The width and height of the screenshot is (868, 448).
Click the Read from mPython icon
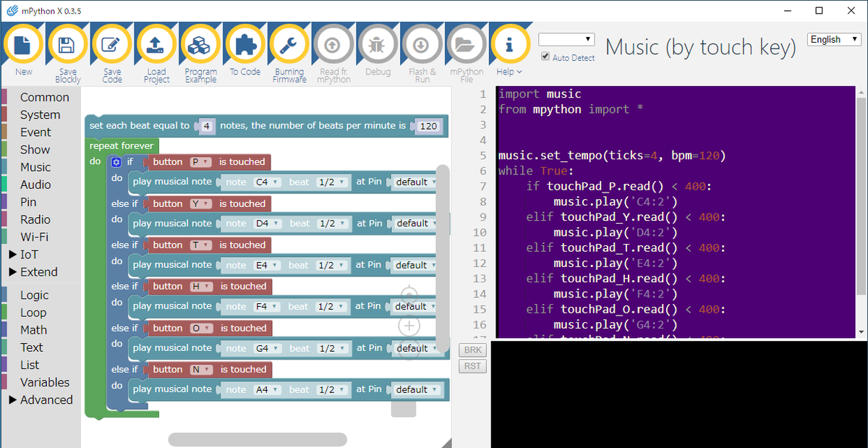point(333,45)
